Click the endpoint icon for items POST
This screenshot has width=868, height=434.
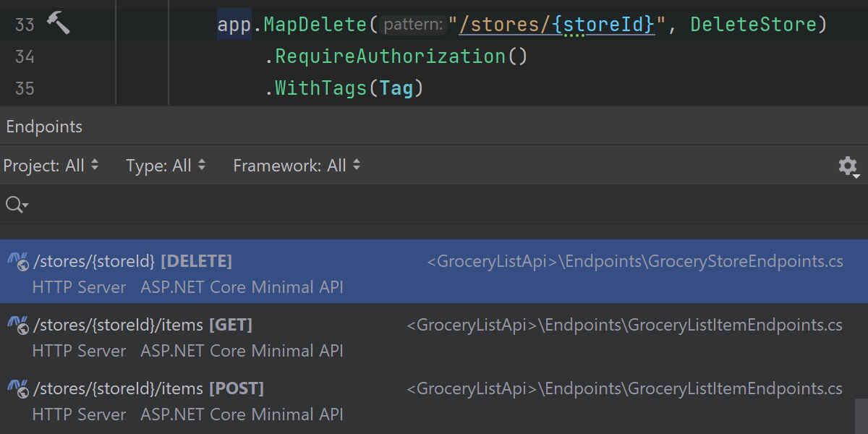[18, 389]
